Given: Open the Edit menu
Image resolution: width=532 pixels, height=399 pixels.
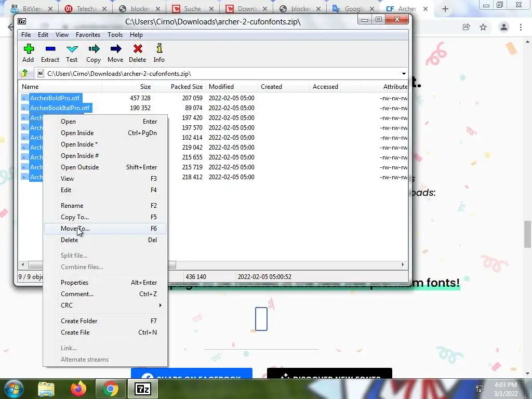Looking at the screenshot, I should click(x=43, y=35).
